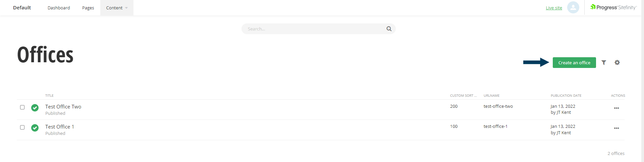The height and width of the screenshot is (162, 644).
Task: Open the filter funnel icon
Action: point(604,63)
